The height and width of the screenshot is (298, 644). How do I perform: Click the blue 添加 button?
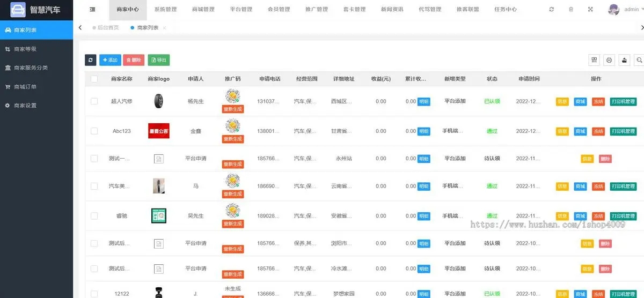(109, 60)
